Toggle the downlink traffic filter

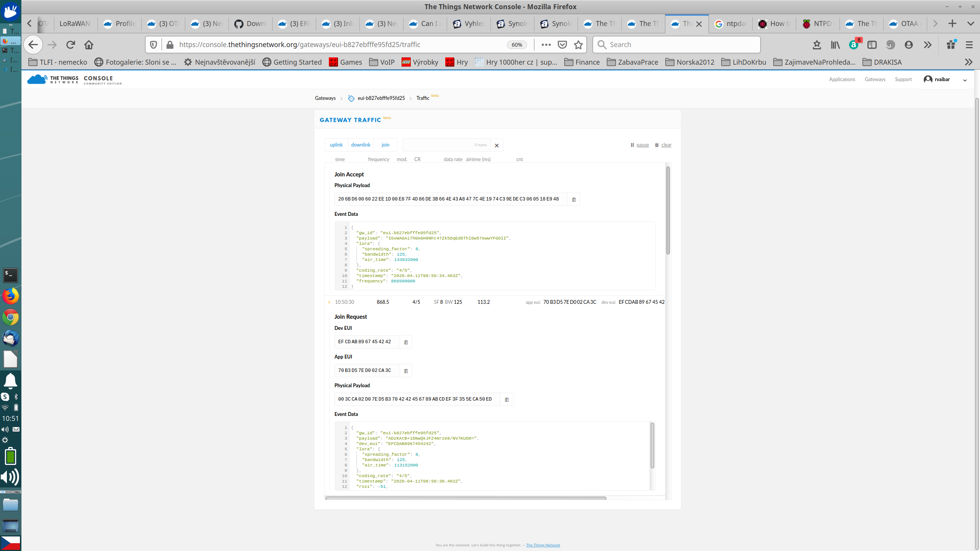[x=361, y=145]
